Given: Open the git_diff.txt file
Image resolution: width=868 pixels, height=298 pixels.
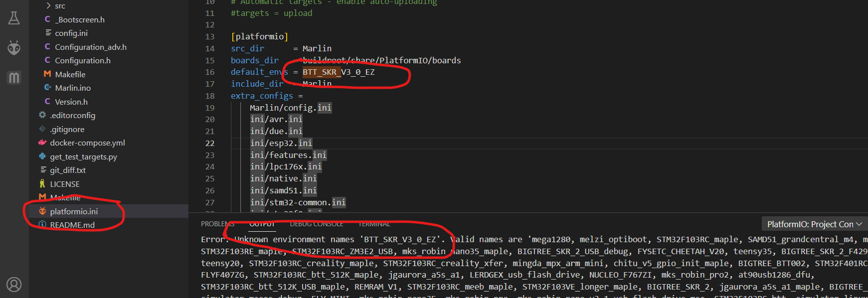Looking at the screenshot, I should [68, 170].
